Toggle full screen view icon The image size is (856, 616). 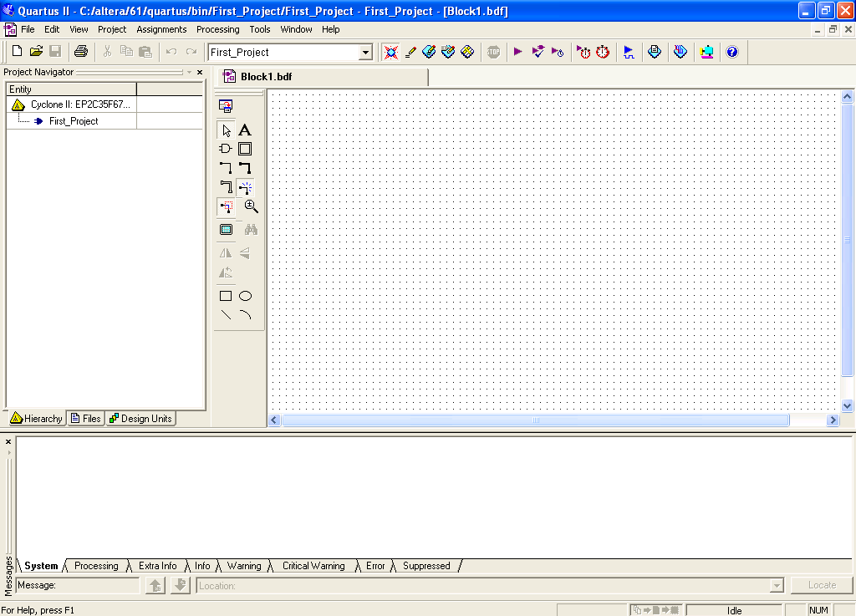tap(226, 230)
